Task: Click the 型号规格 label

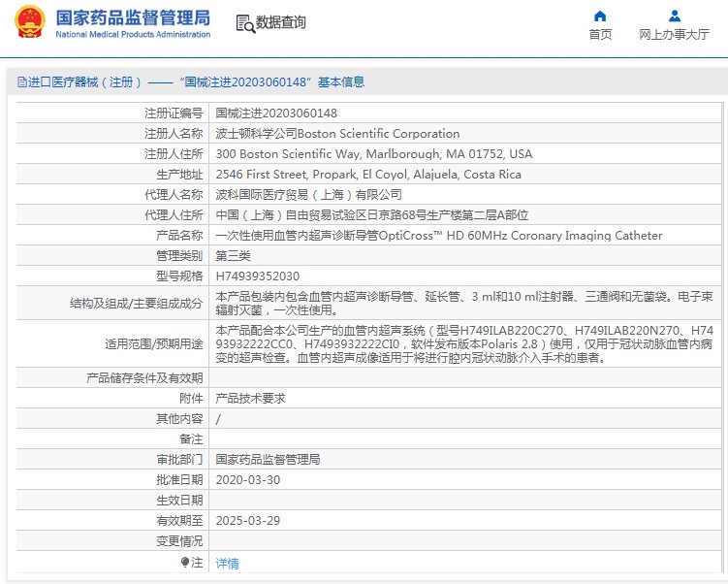Action: (179, 276)
